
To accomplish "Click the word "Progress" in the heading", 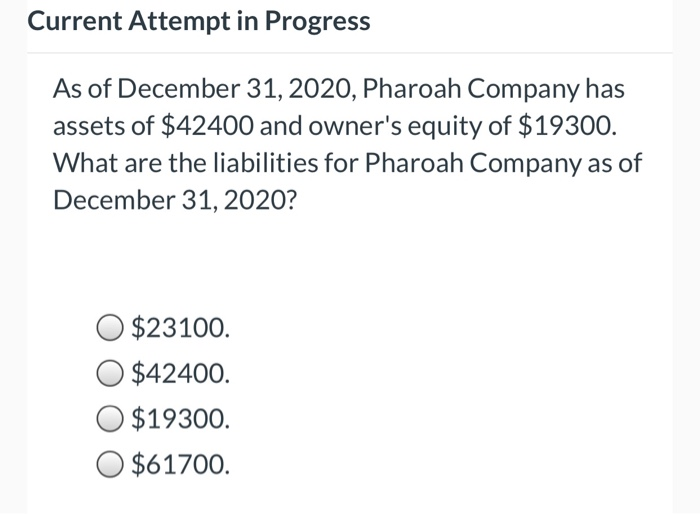I will click(x=319, y=22).
